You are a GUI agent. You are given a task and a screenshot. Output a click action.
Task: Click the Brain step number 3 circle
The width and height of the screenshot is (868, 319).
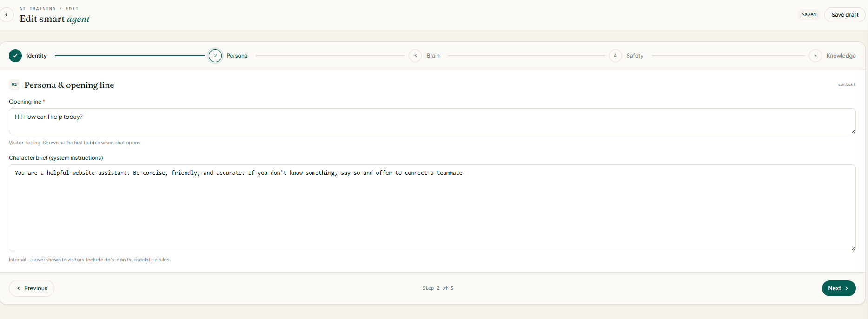point(415,56)
